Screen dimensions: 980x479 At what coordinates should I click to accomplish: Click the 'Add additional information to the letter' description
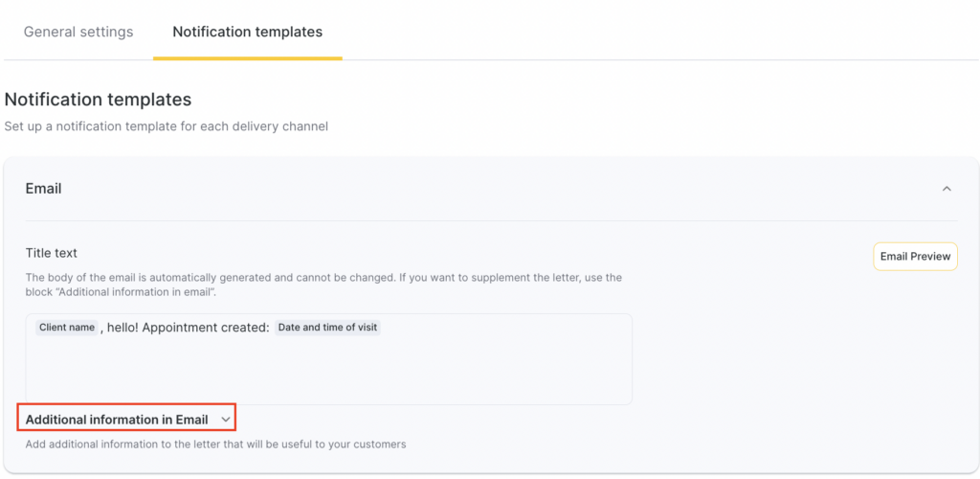click(x=215, y=444)
